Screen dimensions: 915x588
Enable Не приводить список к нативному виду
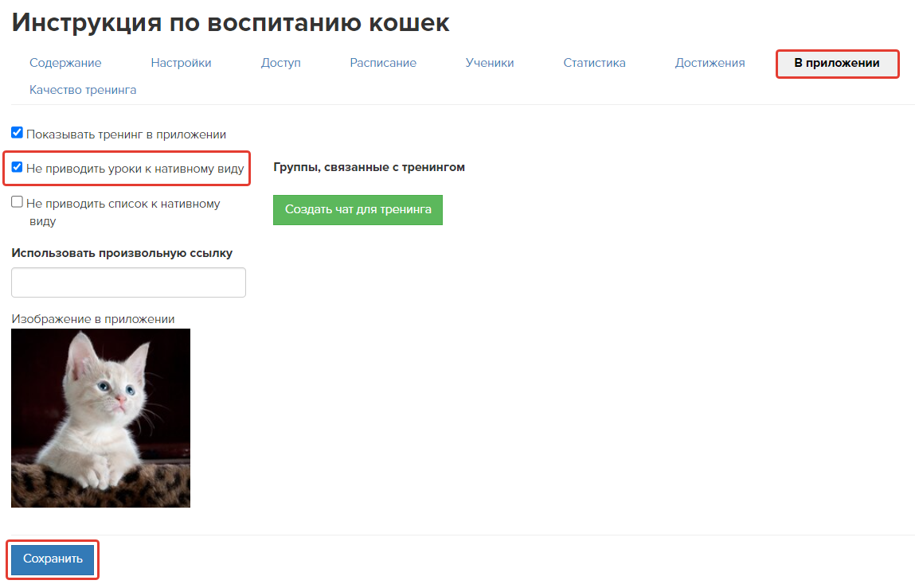click(x=18, y=202)
